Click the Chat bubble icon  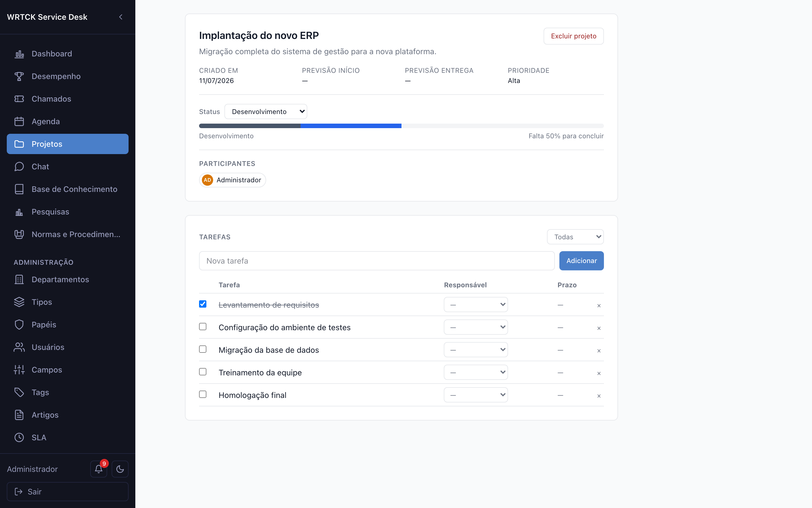(19, 167)
